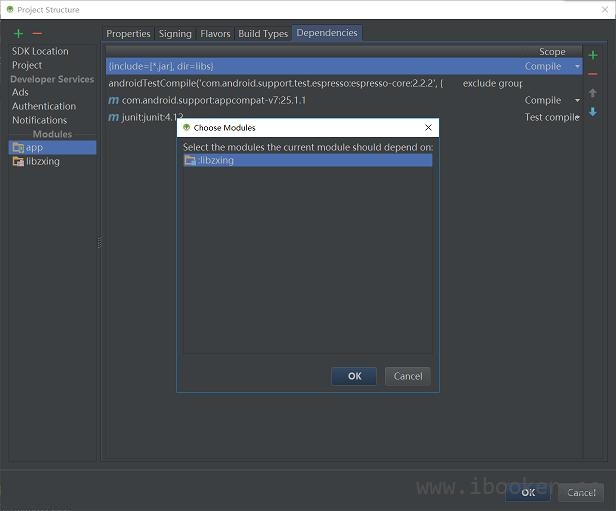This screenshot has height=511, width=616.
Task: Switch to the Properties tab
Action: pyautogui.click(x=128, y=34)
